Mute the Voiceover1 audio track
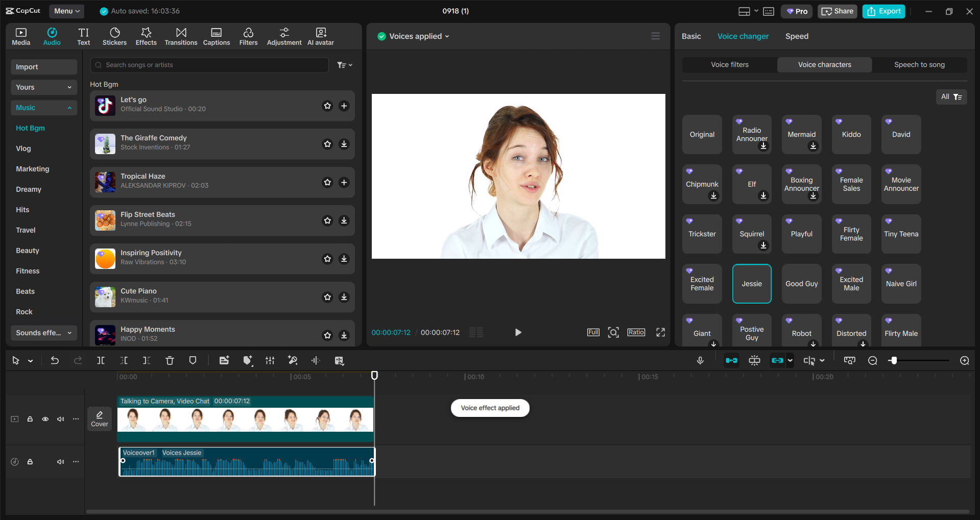Image resolution: width=980 pixels, height=520 pixels. click(x=61, y=462)
